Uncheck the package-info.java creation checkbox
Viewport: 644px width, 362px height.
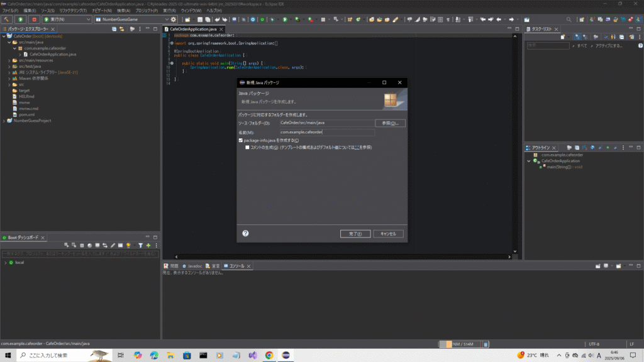[x=241, y=141]
